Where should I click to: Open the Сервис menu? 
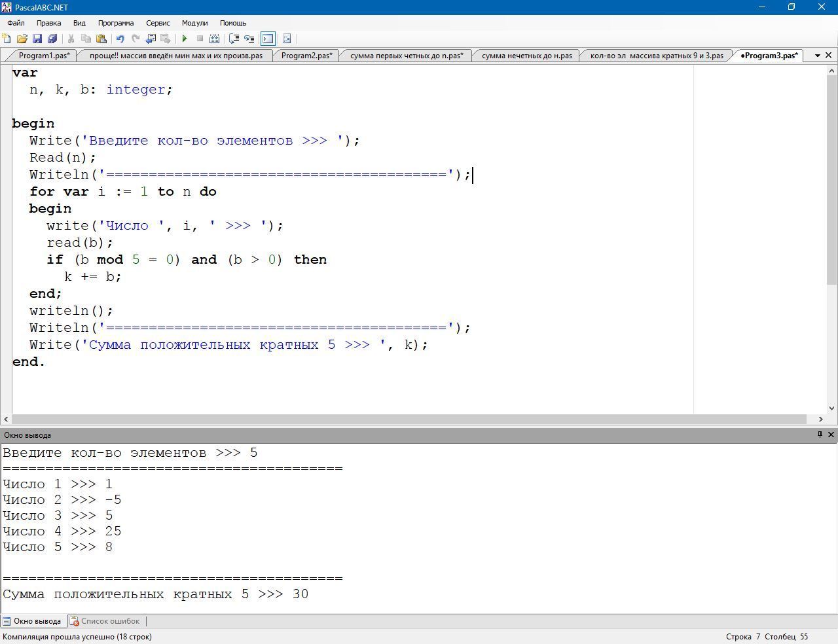coord(158,23)
